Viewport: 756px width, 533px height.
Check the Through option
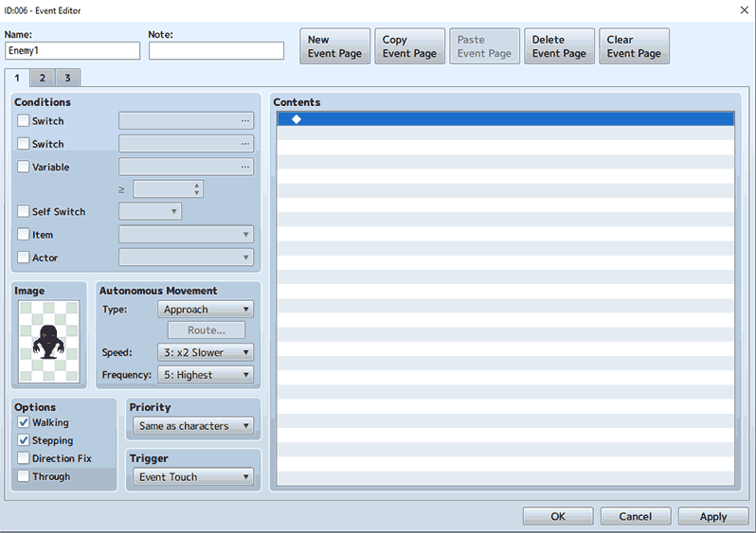23,476
